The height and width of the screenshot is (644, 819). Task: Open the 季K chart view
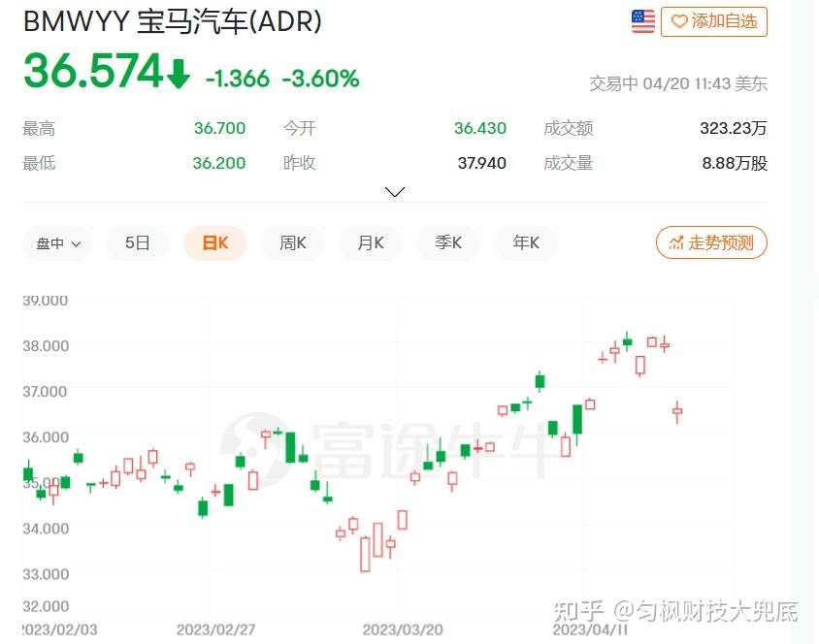447,243
